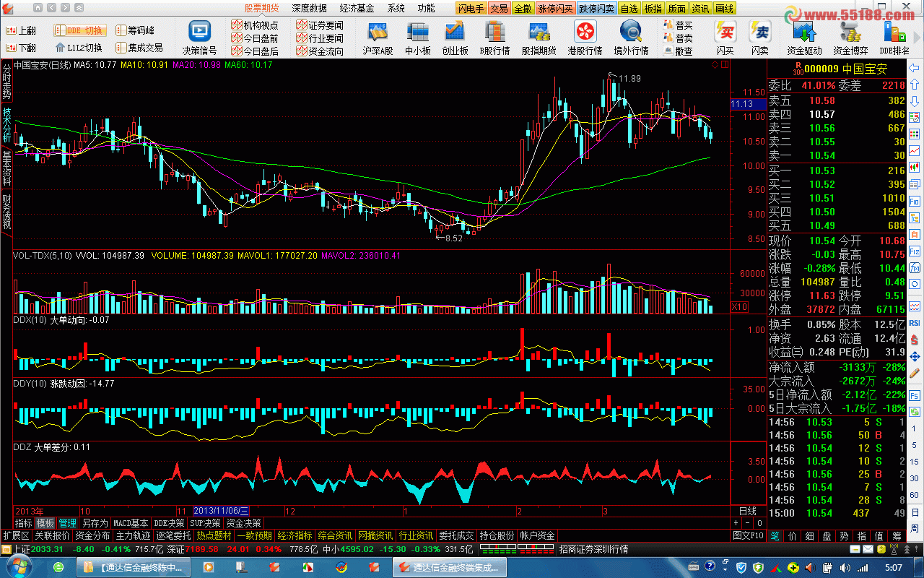Toggle L1L2切换 level switch

pyautogui.click(x=79, y=48)
